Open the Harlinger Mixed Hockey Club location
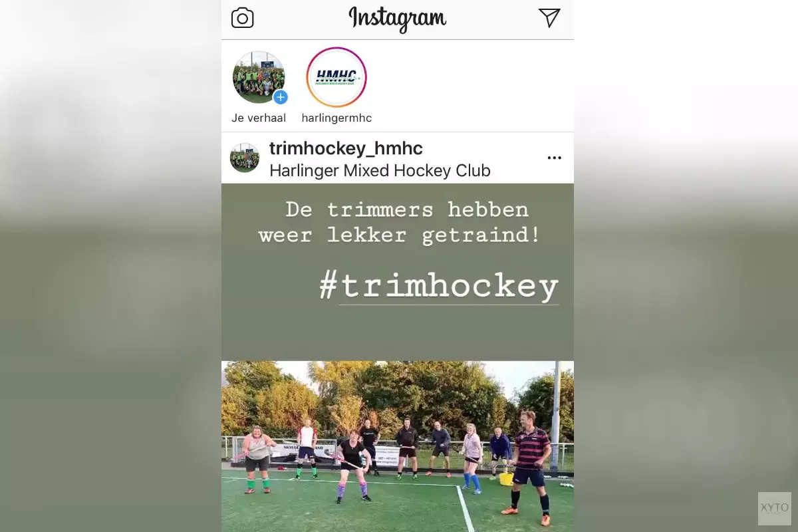Image resolution: width=798 pixels, height=532 pixels. [x=380, y=171]
